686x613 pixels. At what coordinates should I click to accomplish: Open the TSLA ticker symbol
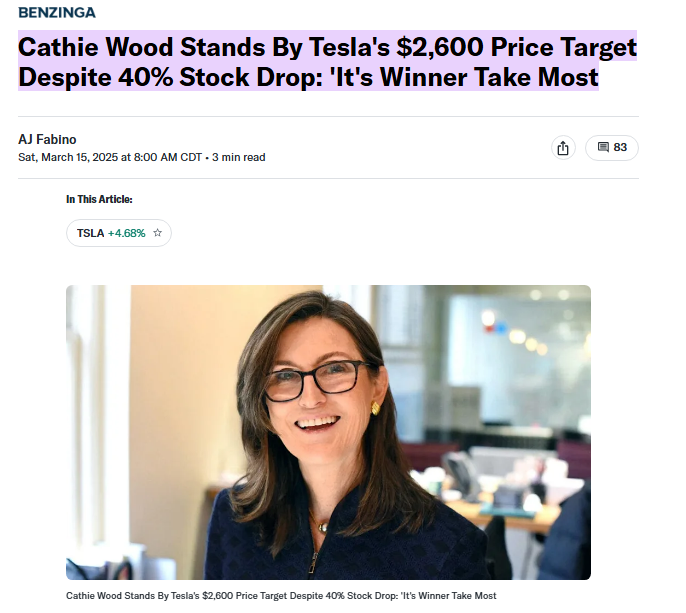click(90, 233)
